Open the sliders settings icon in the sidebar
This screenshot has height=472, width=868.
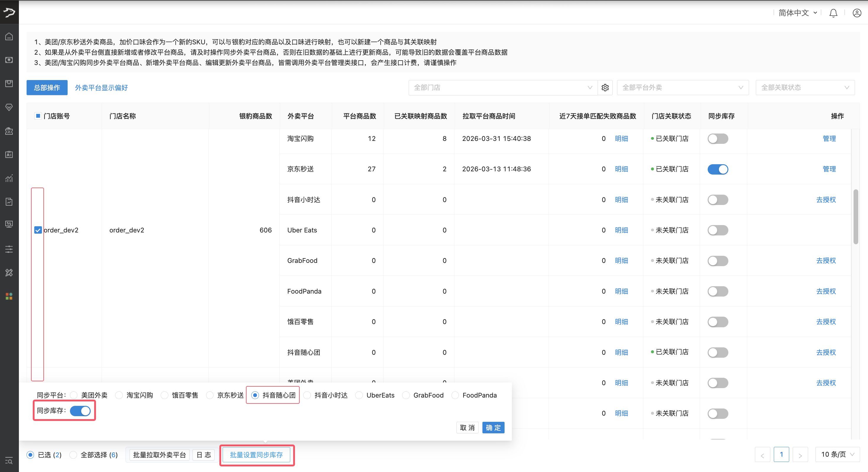[x=9, y=249]
